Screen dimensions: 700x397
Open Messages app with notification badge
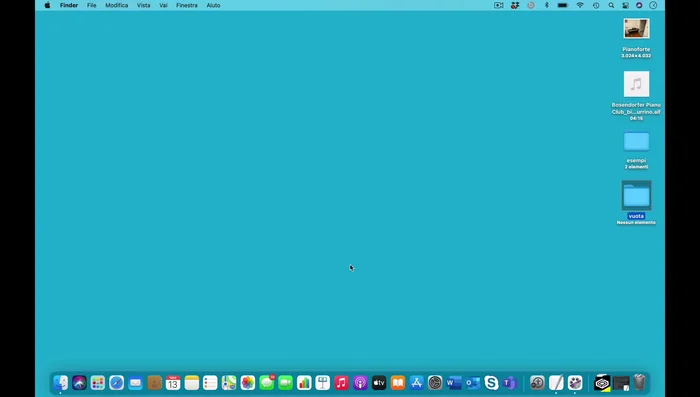(267, 383)
